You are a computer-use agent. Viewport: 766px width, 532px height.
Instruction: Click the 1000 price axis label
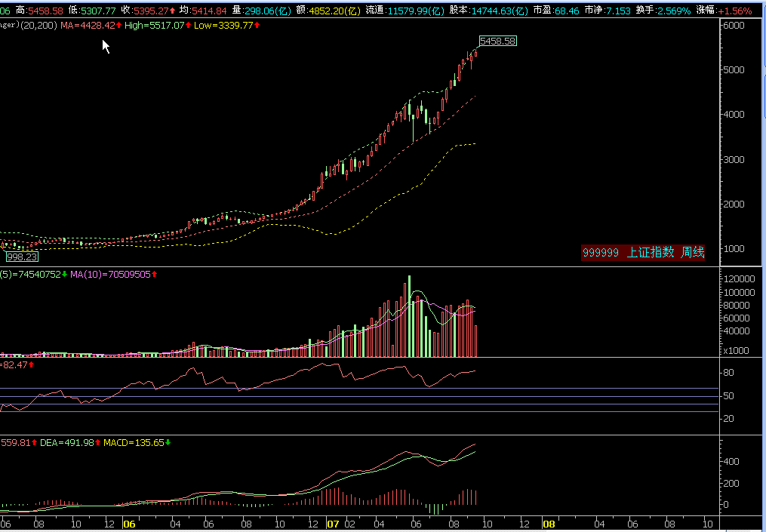734,248
